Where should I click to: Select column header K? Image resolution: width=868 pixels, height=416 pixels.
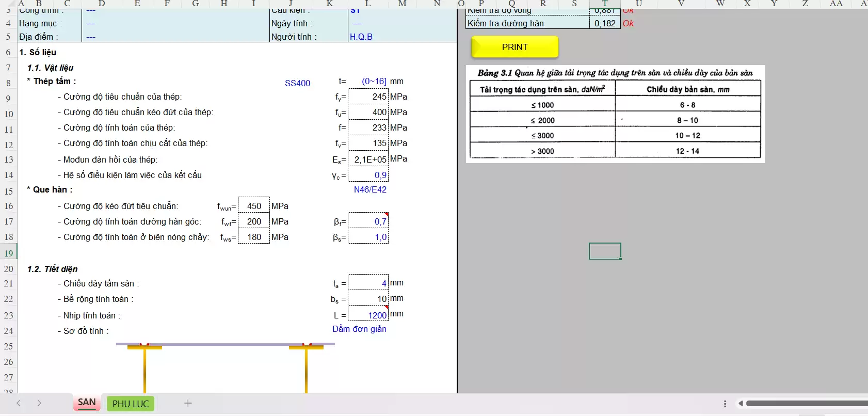[x=329, y=4]
